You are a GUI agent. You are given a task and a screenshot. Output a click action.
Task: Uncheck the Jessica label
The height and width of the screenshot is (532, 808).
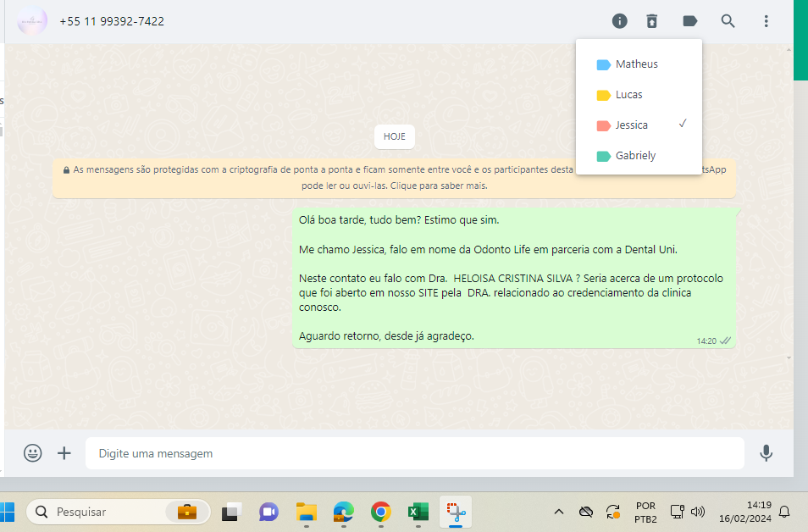pyautogui.click(x=639, y=125)
